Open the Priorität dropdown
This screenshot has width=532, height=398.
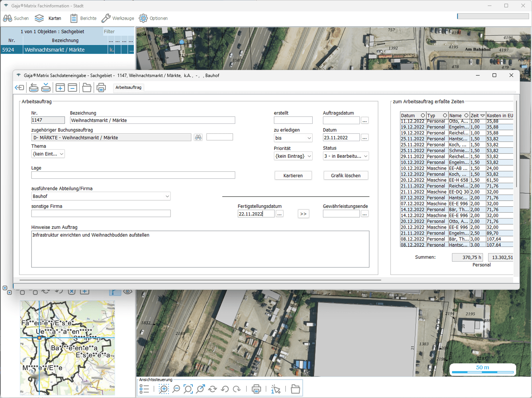pyautogui.click(x=309, y=156)
